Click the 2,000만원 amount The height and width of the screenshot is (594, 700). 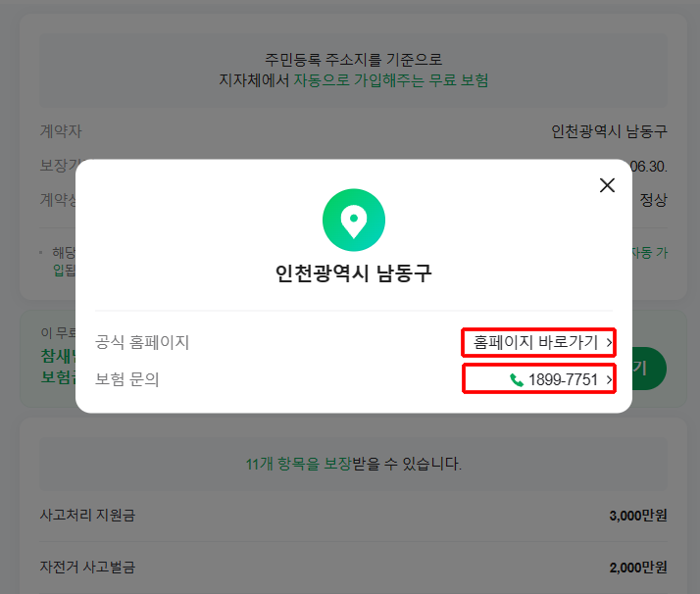point(638,568)
